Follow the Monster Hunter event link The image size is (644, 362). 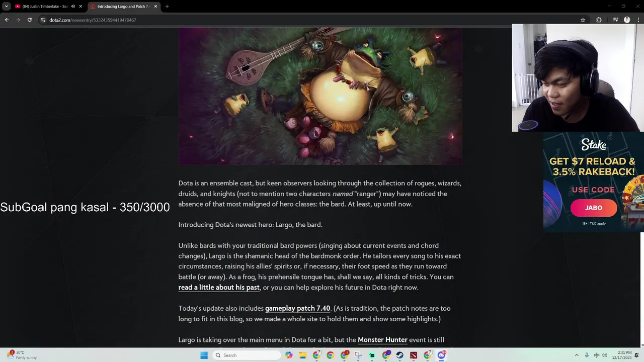point(382,340)
